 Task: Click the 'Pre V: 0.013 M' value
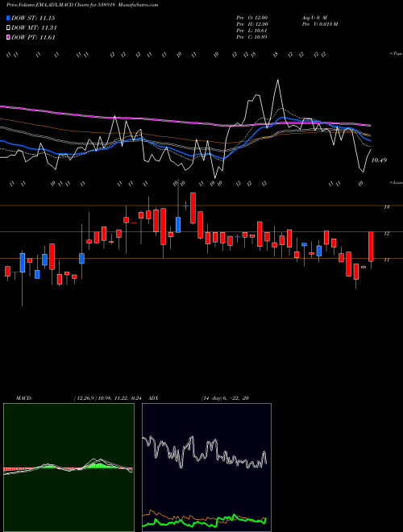point(319,24)
